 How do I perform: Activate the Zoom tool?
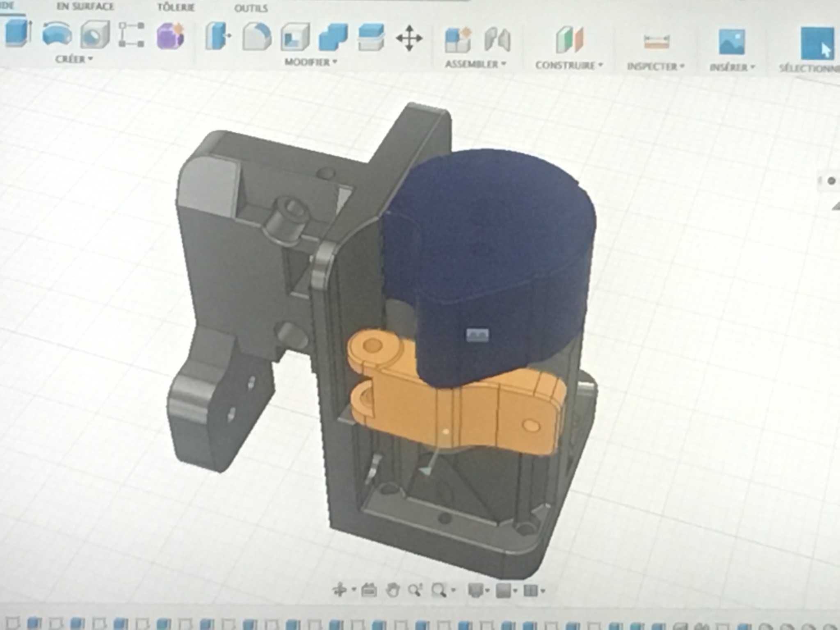[415, 591]
